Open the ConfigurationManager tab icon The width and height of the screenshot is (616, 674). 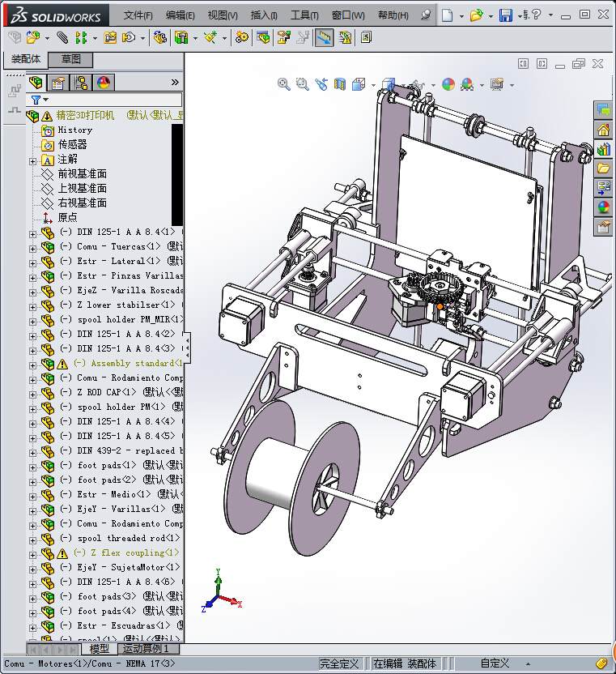pos(81,83)
